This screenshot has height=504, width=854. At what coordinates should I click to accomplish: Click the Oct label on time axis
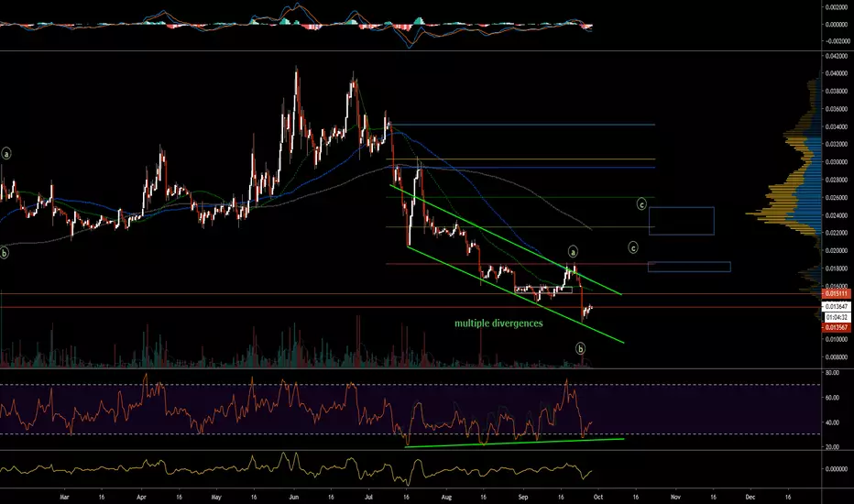click(x=598, y=497)
